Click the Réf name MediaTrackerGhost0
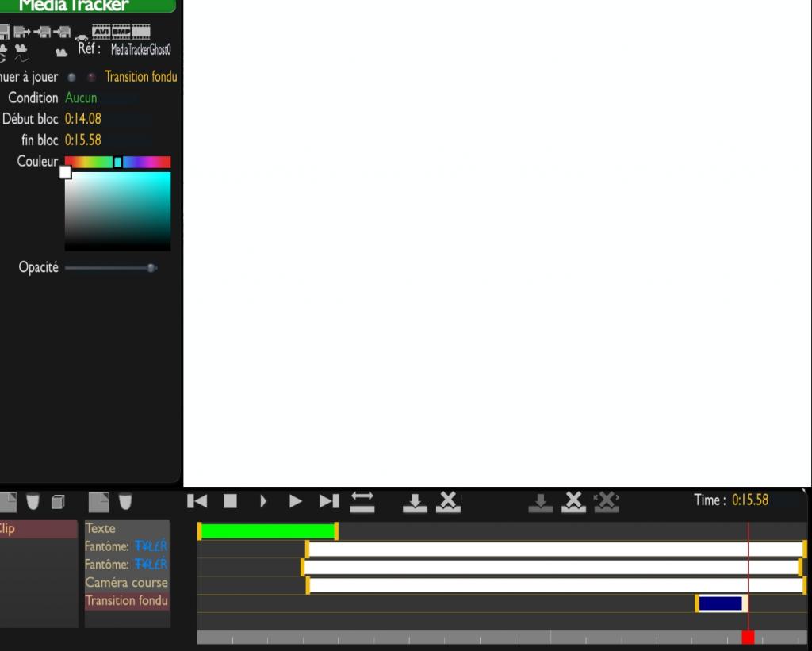 click(x=141, y=50)
